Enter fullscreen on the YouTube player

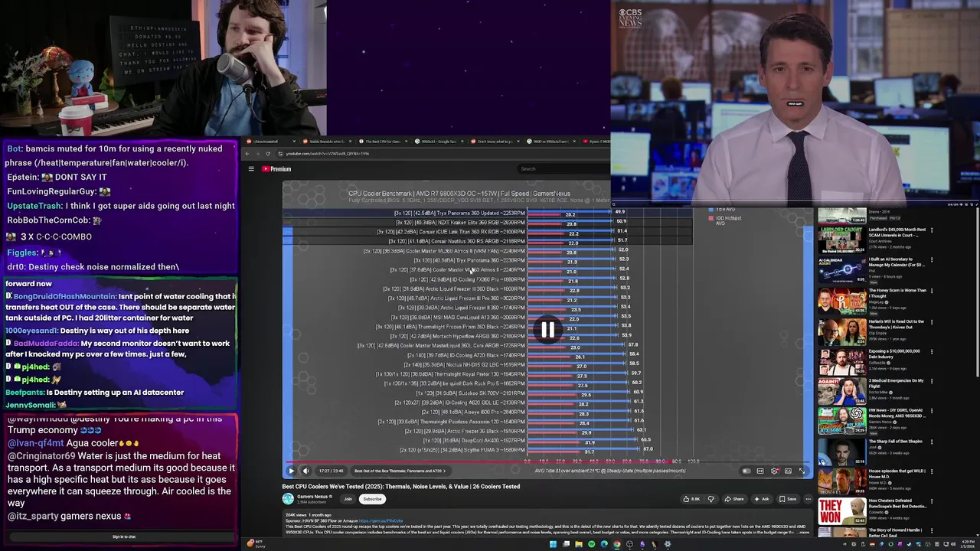click(x=802, y=471)
